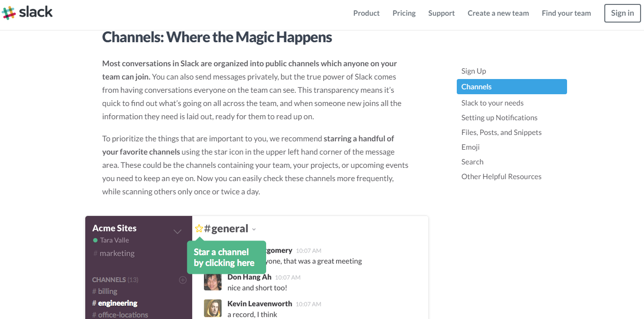Open the Support menu item
The height and width of the screenshot is (319, 644).
click(x=441, y=13)
